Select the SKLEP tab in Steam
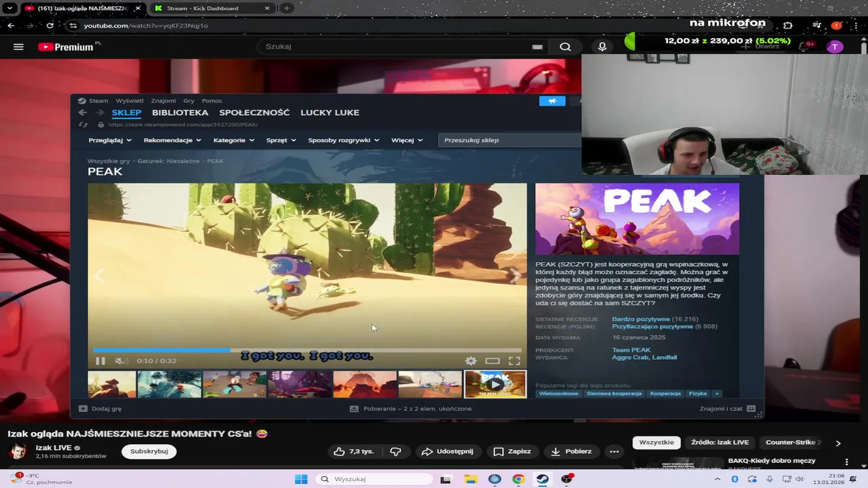Viewport: 868px width, 488px height. 126,113
